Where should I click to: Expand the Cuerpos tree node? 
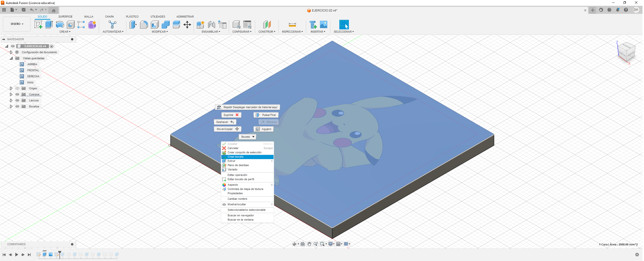tap(11, 94)
